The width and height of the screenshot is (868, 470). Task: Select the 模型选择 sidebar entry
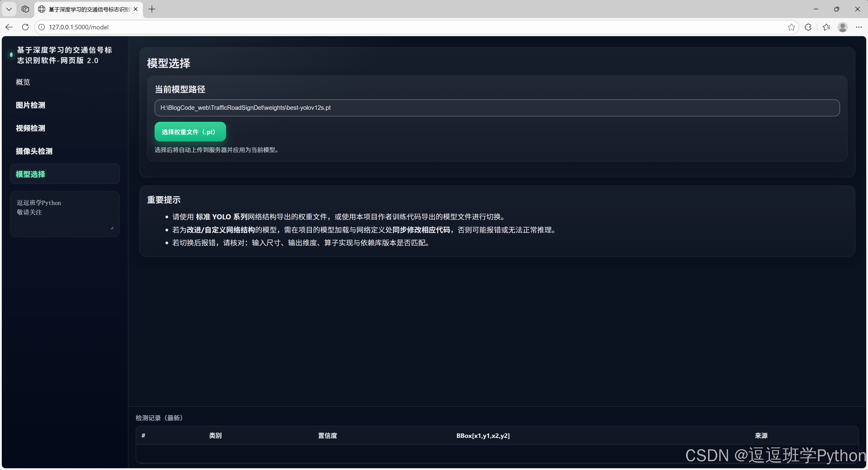[30, 174]
